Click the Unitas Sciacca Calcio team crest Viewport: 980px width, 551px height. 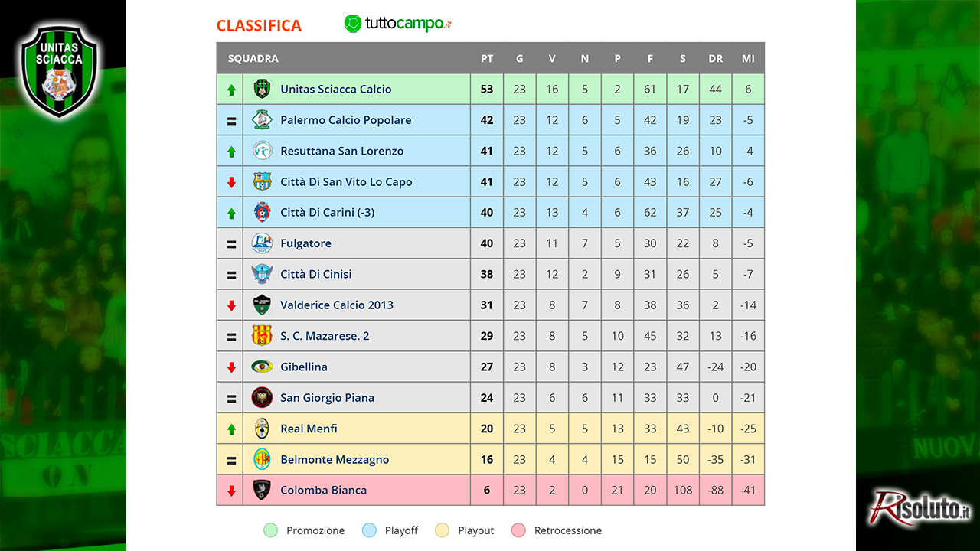tap(262, 89)
